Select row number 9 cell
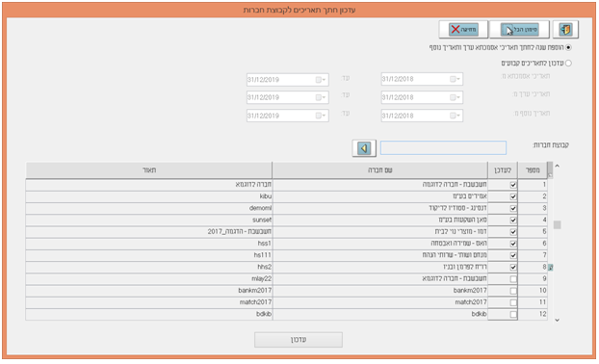Screen dimensions: 599x364 click(533, 279)
